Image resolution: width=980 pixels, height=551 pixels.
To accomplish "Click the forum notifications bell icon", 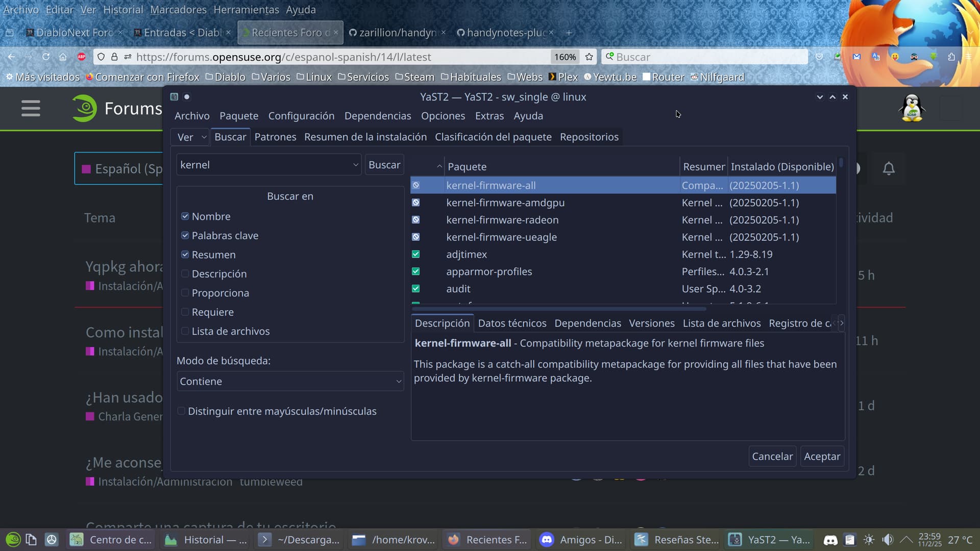I will tap(889, 168).
